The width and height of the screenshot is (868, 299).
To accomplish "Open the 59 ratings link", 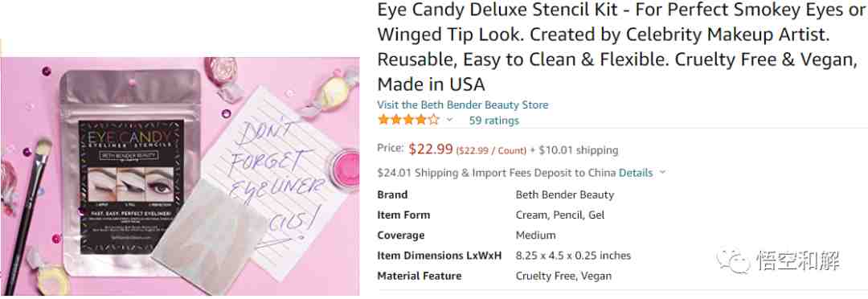I will 493,120.
